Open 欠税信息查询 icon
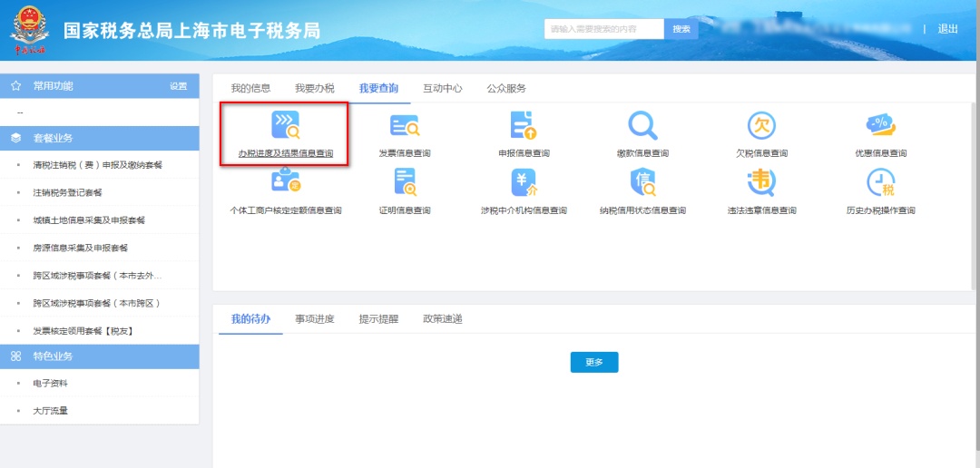 click(761, 125)
